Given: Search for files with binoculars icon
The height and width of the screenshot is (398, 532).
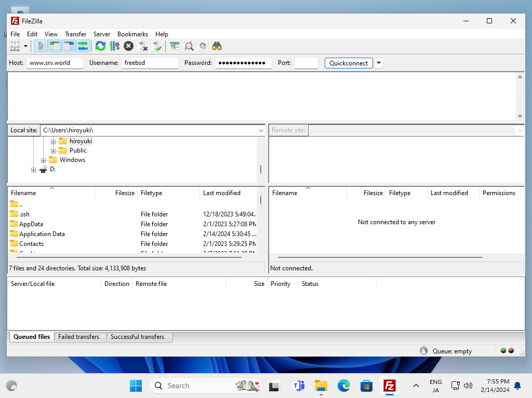Looking at the screenshot, I should [x=217, y=46].
